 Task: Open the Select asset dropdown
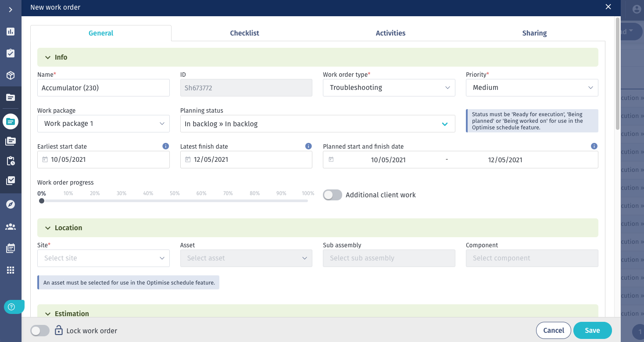(246, 258)
